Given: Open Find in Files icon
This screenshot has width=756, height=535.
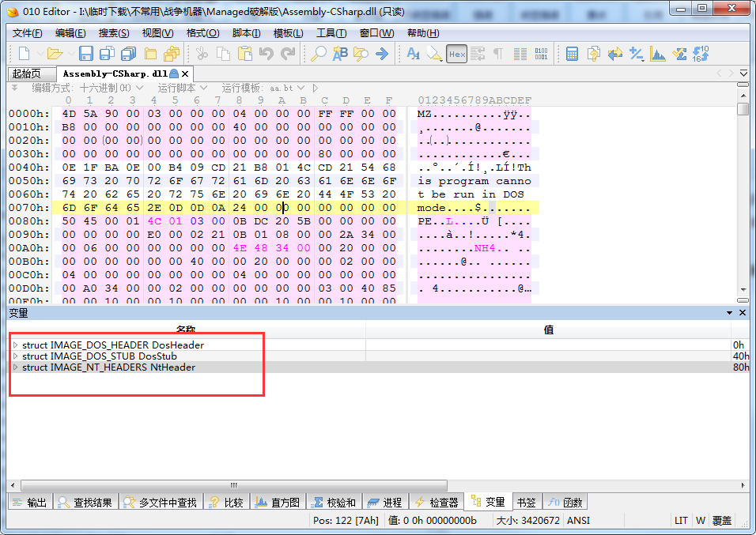Looking at the screenshot, I should click(x=361, y=54).
